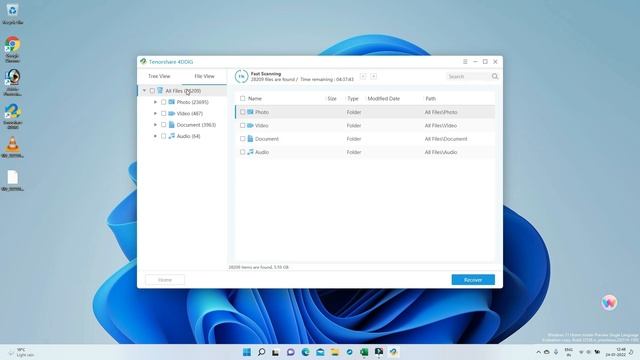Click the ENG language indicator in tray
This screenshot has width=640, height=360.
pyautogui.click(x=568, y=352)
